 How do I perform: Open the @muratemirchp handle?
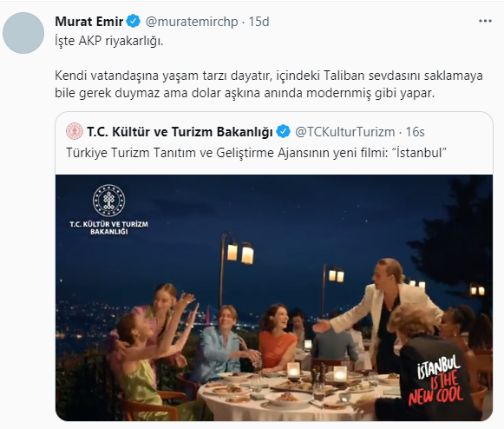(192, 22)
